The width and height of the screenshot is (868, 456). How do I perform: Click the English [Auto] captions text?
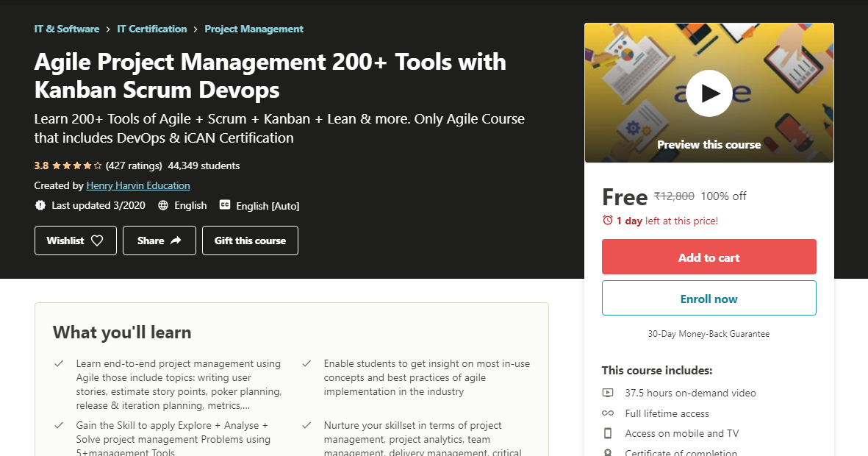click(268, 206)
